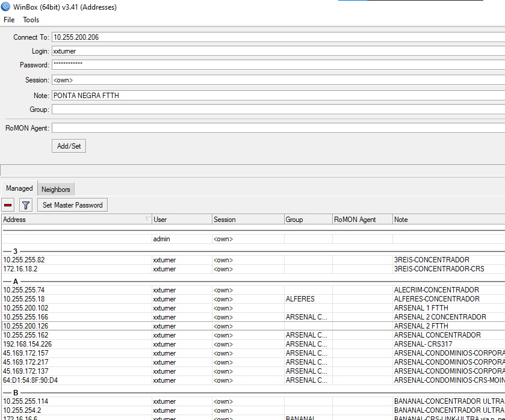505x420 pixels.
Task: Click the group A section header
Action: [253, 282]
